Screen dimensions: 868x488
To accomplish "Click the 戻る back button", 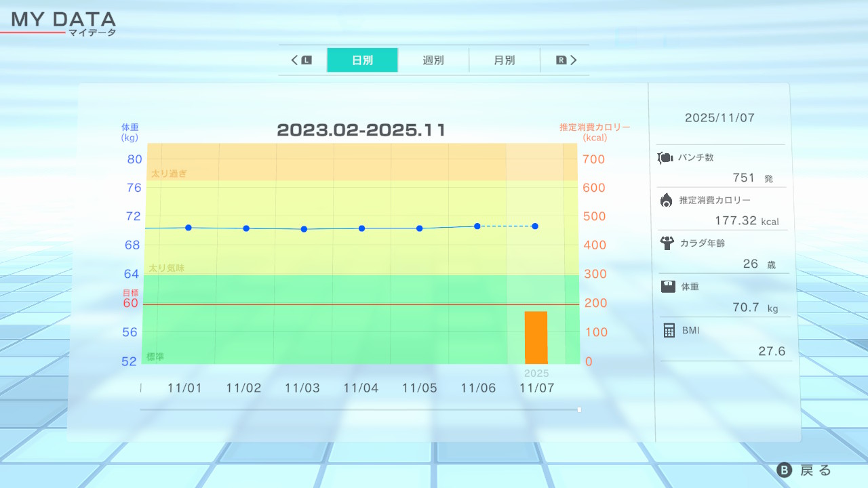I will coord(804,470).
